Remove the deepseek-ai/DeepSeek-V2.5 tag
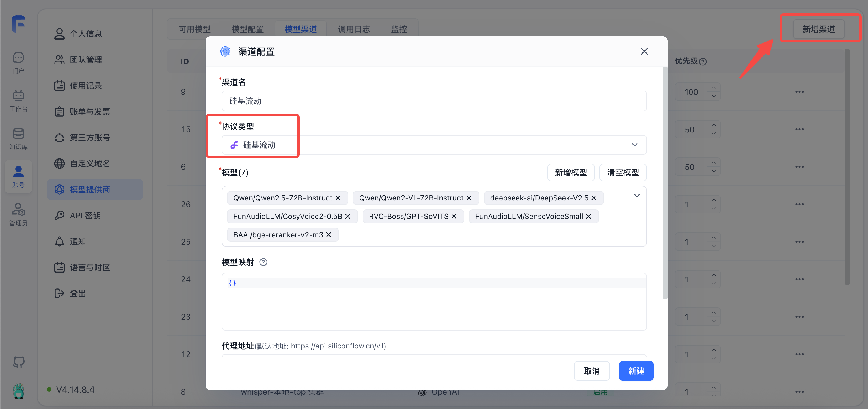 [594, 198]
